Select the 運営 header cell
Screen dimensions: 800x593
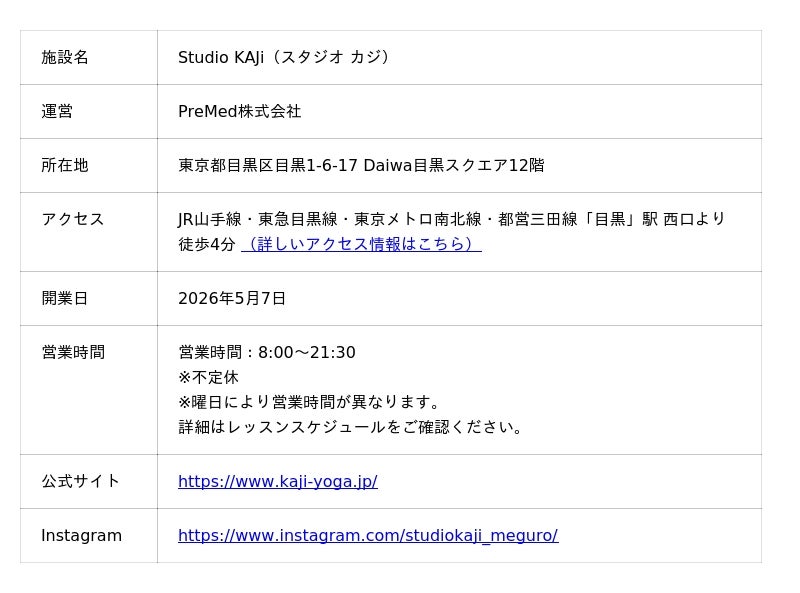pyautogui.click(x=89, y=111)
